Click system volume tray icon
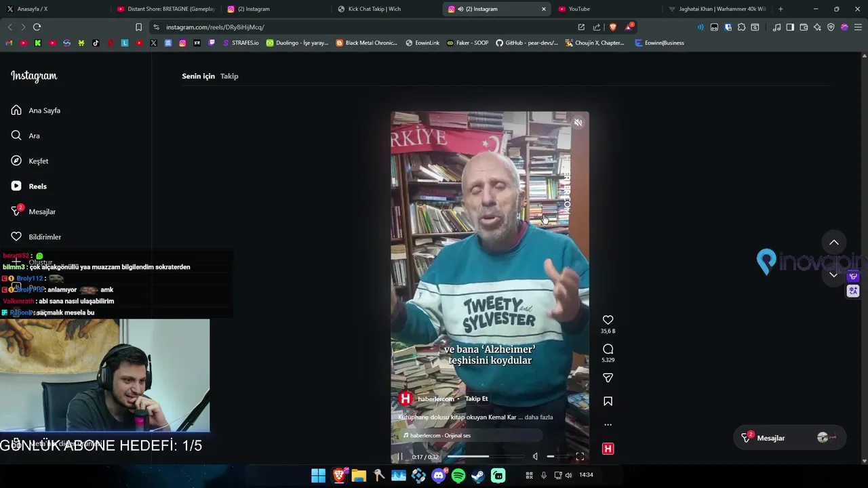 (x=568, y=475)
